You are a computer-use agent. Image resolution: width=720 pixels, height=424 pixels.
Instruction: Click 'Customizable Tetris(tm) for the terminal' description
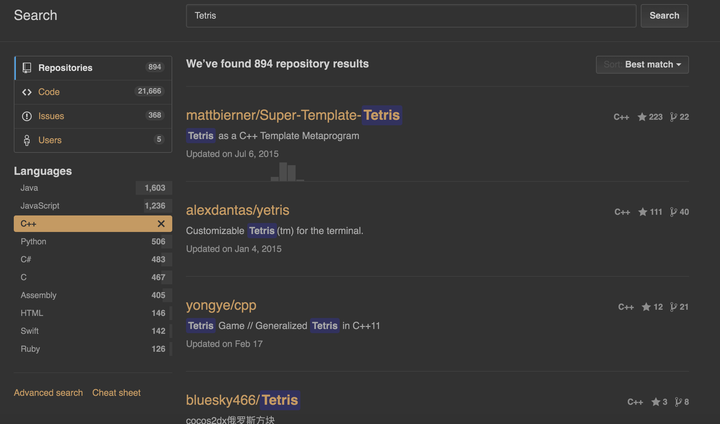(x=275, y=231)
